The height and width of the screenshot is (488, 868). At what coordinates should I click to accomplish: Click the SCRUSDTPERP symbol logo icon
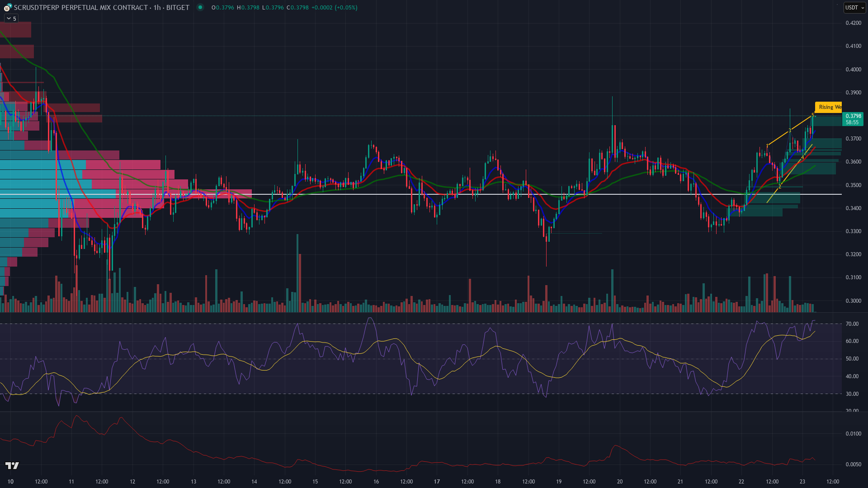pyautogui.click(x=7, y=7)
